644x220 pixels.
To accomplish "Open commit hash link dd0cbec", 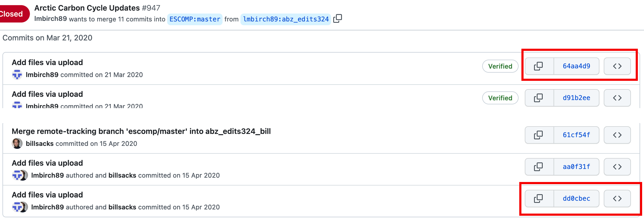I will click(576, 199).
